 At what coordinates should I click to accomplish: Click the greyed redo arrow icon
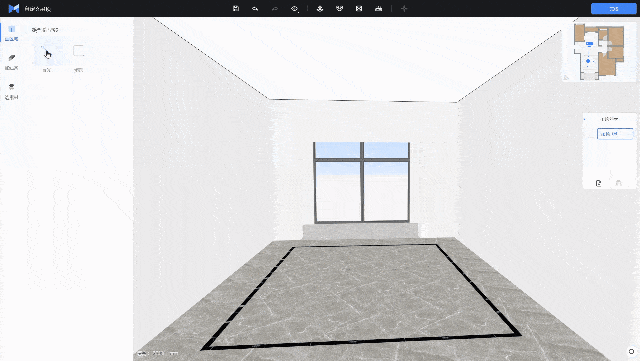275,8
